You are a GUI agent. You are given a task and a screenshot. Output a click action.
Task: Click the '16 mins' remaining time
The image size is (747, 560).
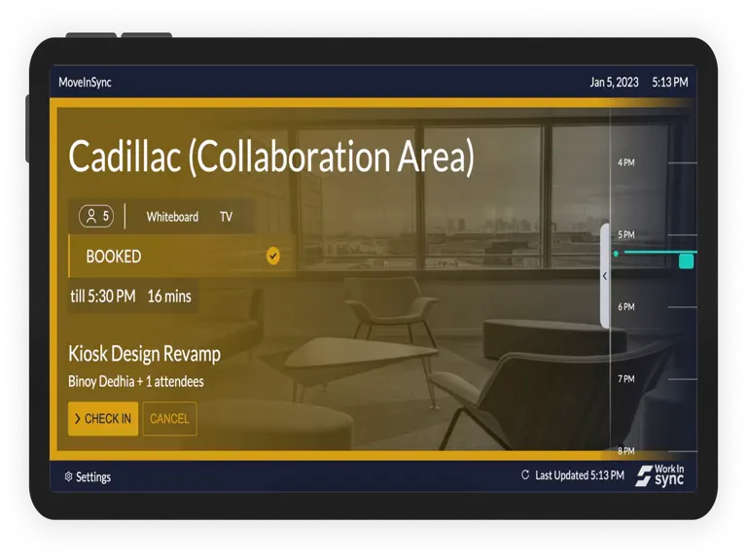(x=169, y=297)
